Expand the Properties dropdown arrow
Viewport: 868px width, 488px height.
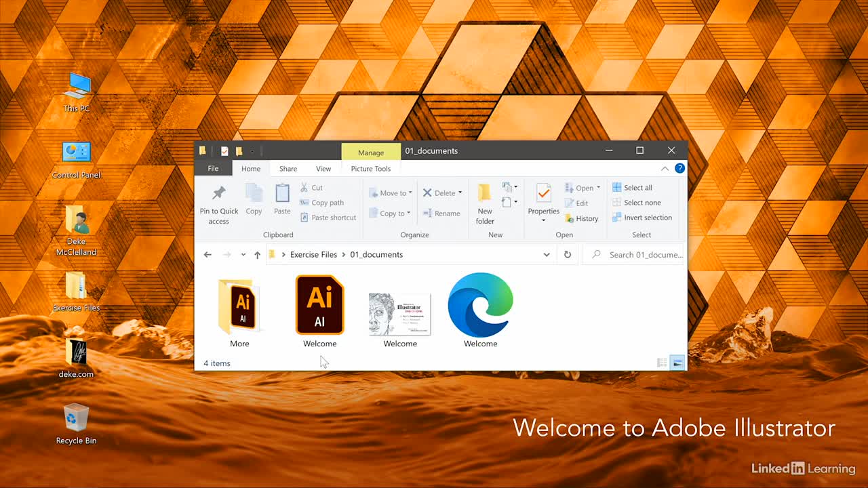(544, 220)
